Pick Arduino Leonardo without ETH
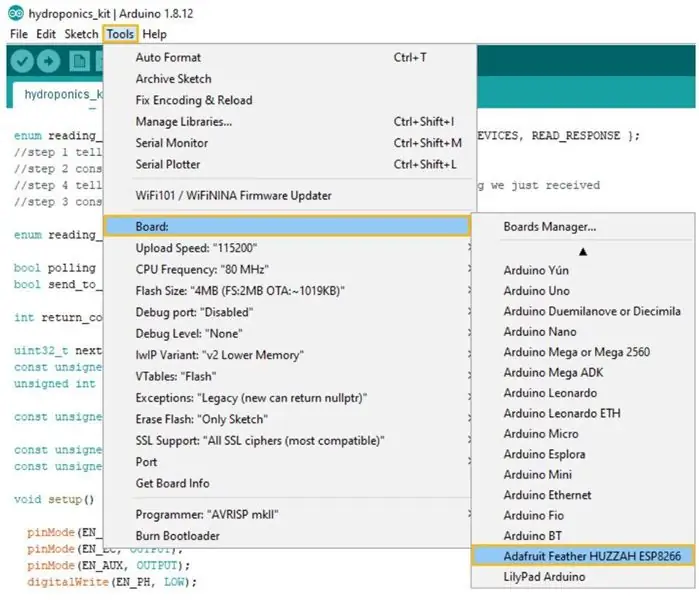 [x=583, y=393]
